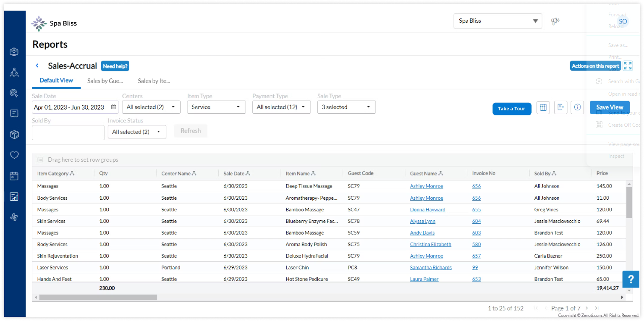Open the calendar sidebar icon
The width and height of the screenshot is (644, 321).
14,176
